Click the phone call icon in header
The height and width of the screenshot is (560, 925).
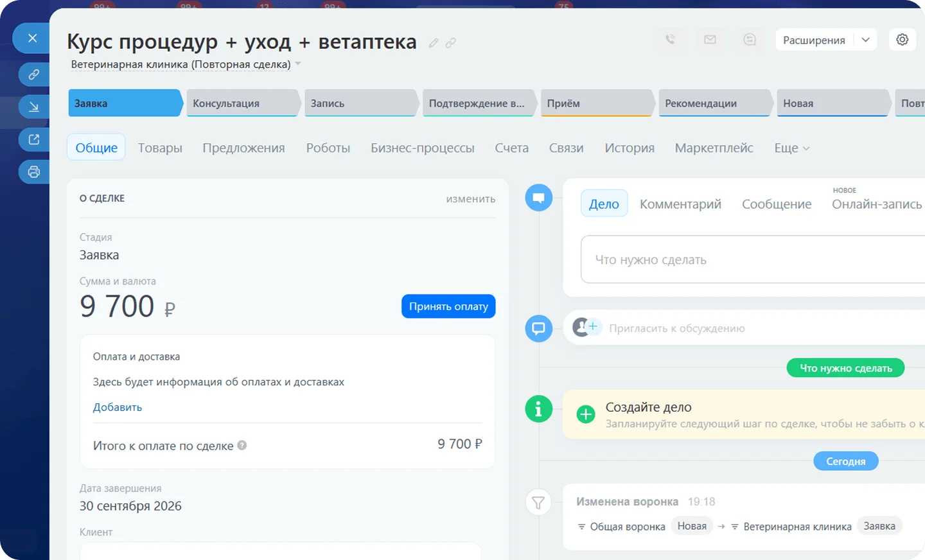[670, 40]
